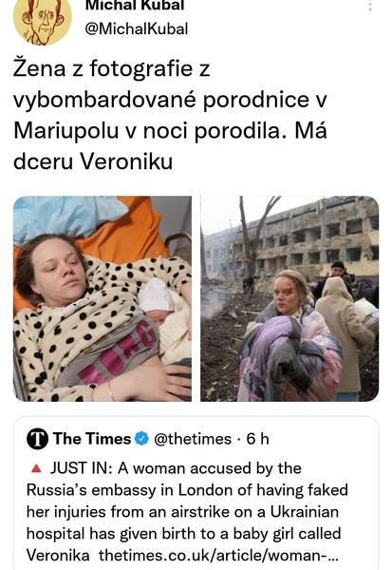The height and width of the screenshot is (570, 392).
Task: Open the left photo with polka-dot blanket
Action: point(103,299)
